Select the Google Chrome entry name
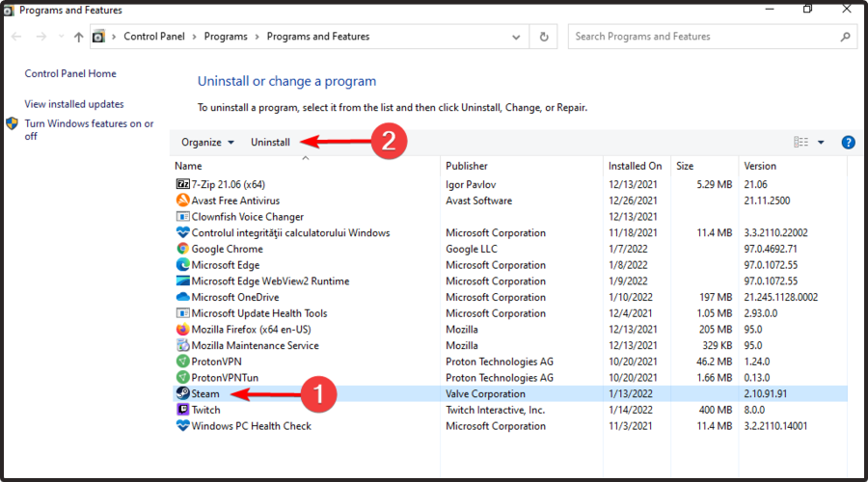Screen dimensions: 868x482 [227, 249]
